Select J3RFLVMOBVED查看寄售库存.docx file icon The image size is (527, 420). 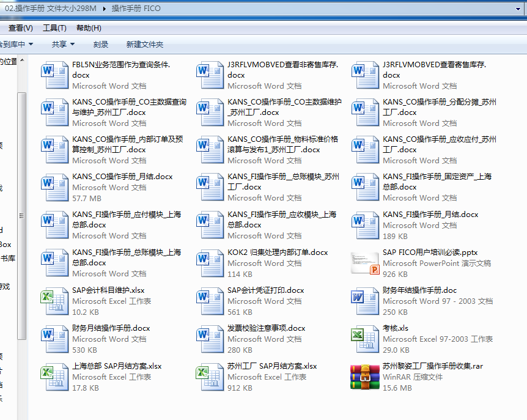pyautogui.click(x=365, y=75)
